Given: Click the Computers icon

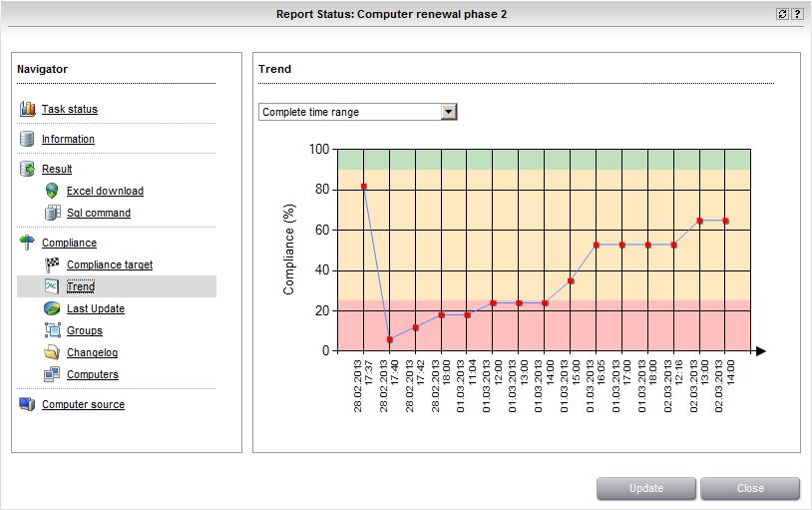Looking at the screenshot, I should click(x=53, y=374).
